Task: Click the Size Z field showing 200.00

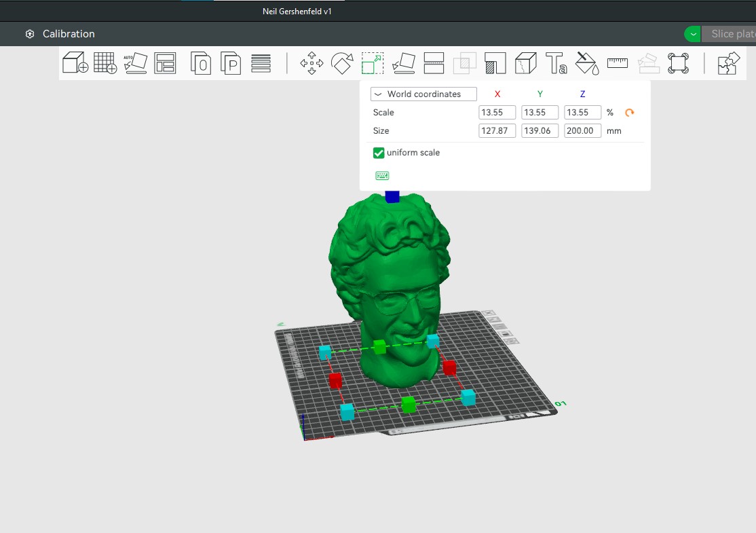Action: click(582, 131)
